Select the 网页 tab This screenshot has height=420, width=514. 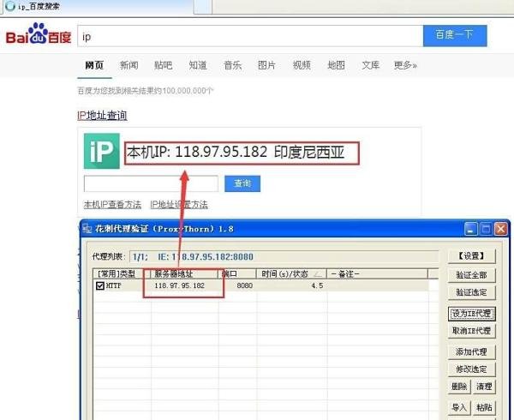click(94, 65)
